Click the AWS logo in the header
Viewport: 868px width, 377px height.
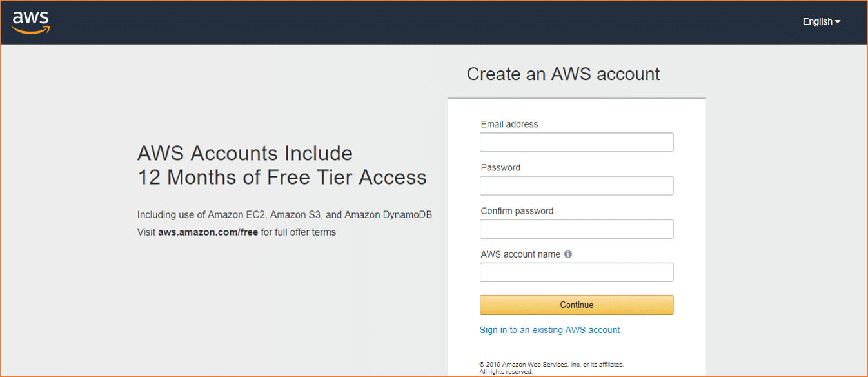[x=30, y=22]
